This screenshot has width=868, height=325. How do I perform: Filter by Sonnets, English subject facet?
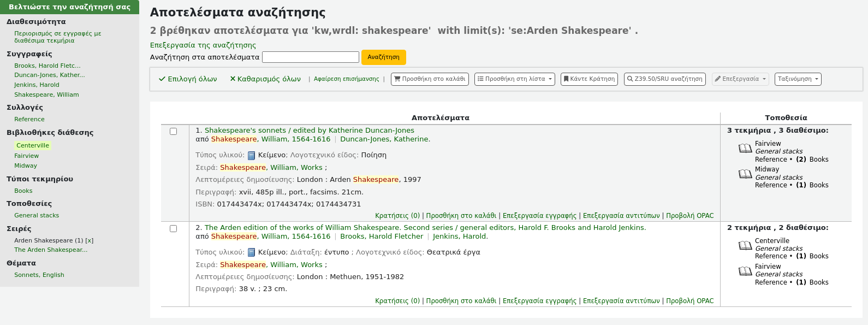click(39, 275)
